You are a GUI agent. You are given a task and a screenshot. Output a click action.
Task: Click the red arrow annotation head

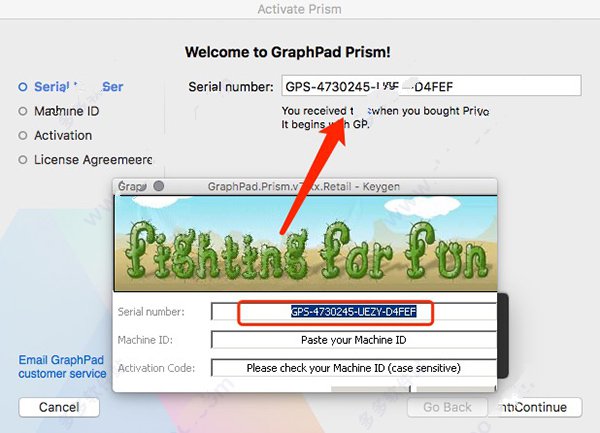(x=334, y=134)
